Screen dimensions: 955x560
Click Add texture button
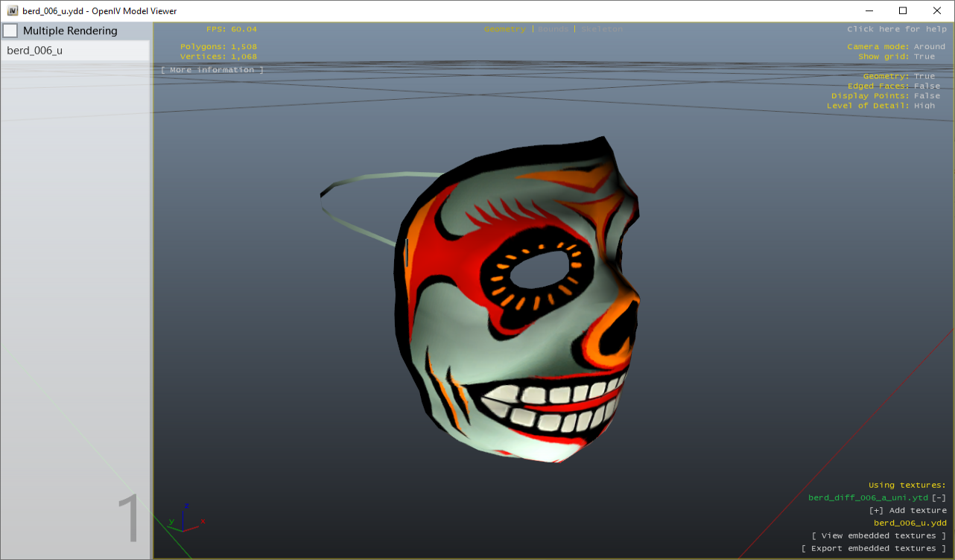(907, 511)
